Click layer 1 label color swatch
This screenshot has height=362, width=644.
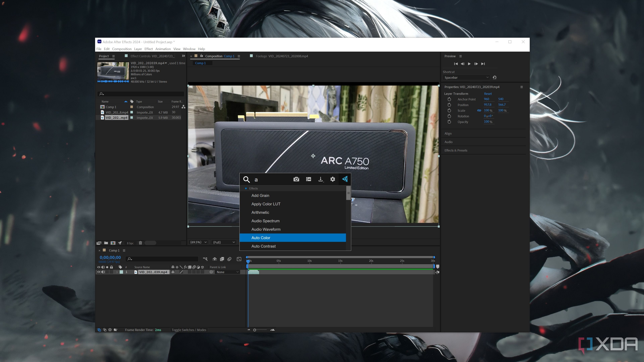click(x=121, y=272)
